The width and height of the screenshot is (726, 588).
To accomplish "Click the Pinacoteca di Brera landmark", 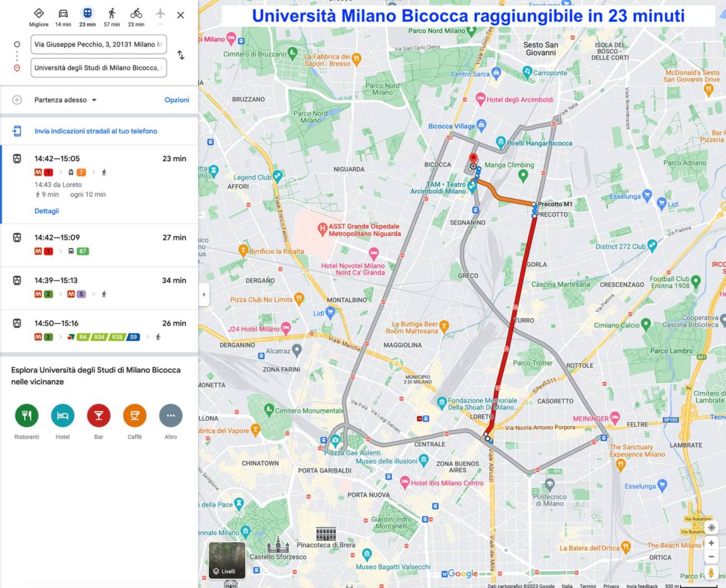I will 326,534.
